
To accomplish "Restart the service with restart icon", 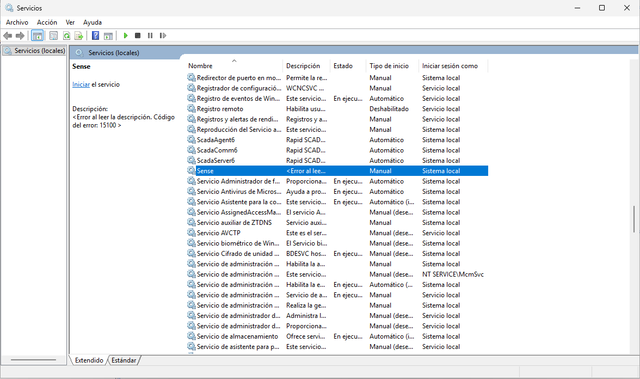I will (163, 36).
